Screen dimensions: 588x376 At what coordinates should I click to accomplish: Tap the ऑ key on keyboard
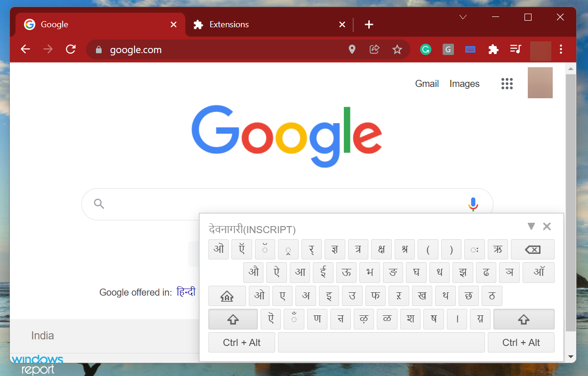[539, 273]
